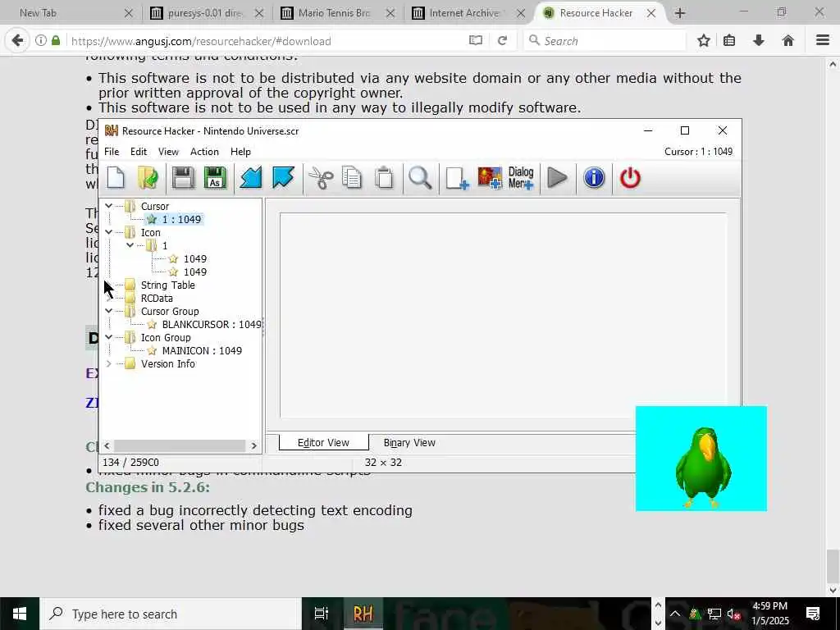The image size is (840, 630).
Task: Click the Paste clipboard icon
Action: (x=384, y=178)
